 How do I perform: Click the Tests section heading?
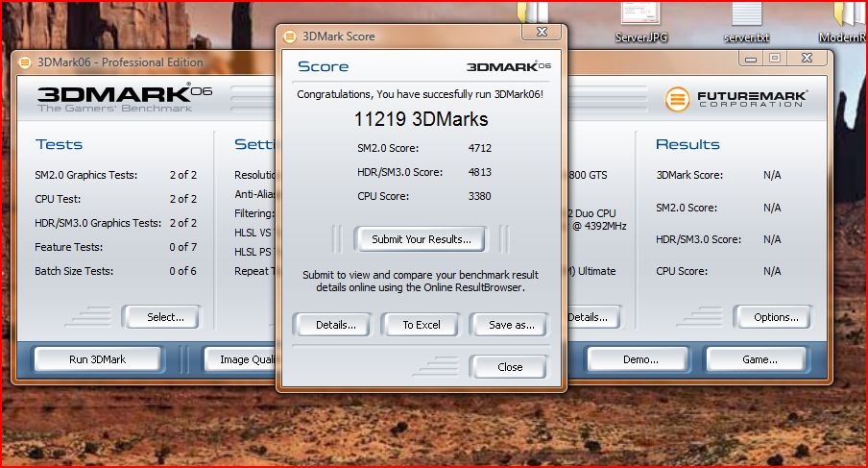[x=59, y=144]
